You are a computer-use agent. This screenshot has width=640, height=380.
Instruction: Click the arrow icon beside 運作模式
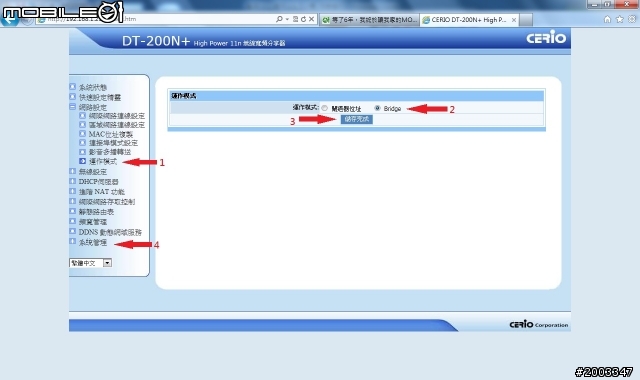[82, 161]
